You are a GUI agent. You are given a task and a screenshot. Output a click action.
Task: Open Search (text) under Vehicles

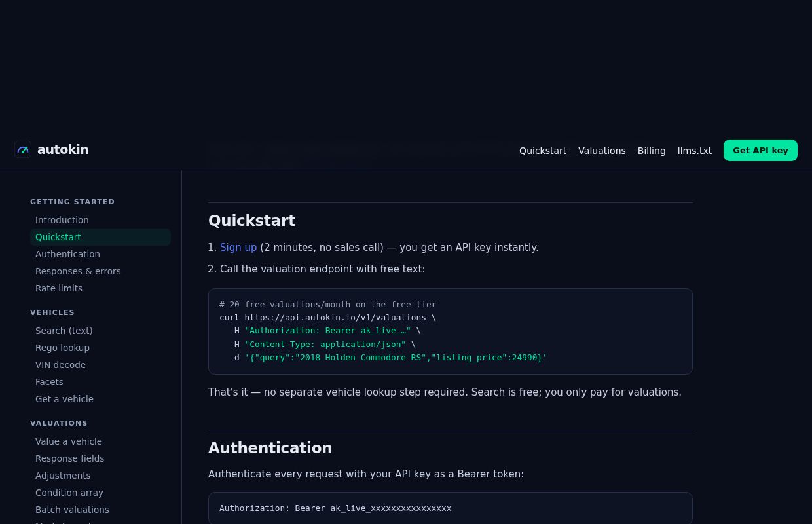[x=100, y=331]
